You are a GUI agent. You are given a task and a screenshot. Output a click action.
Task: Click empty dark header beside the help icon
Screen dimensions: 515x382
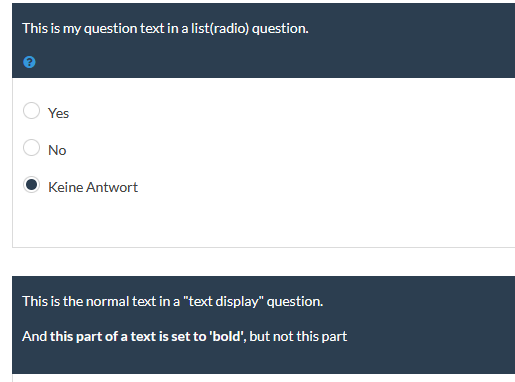coord(267,62)
